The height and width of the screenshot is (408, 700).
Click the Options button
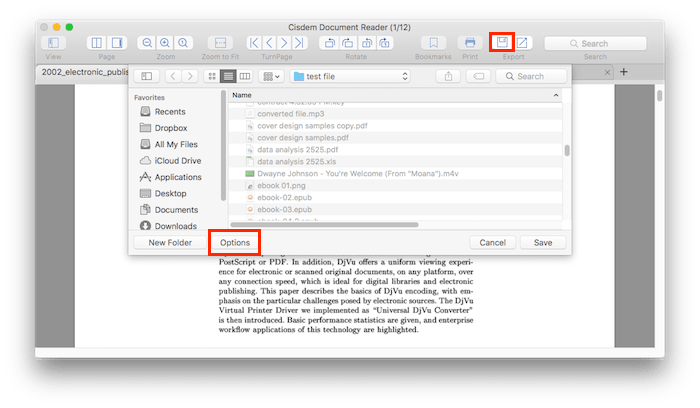coord(235,242)
